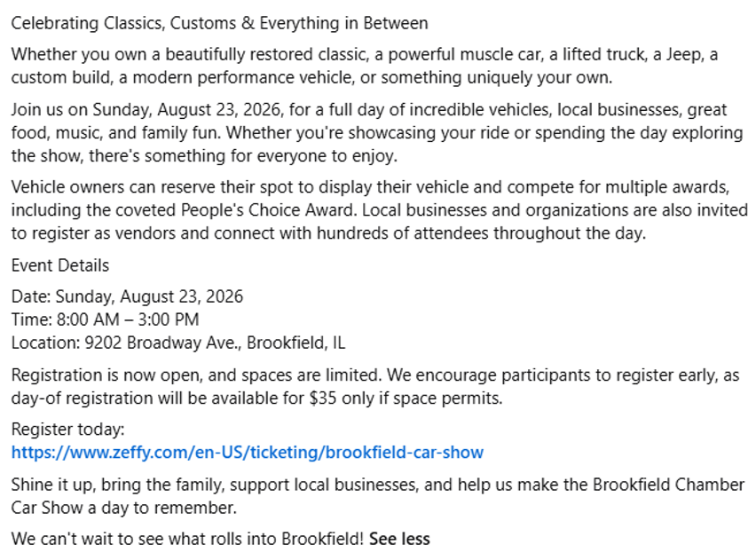Click the 'Register today:' label

(68, 429)
